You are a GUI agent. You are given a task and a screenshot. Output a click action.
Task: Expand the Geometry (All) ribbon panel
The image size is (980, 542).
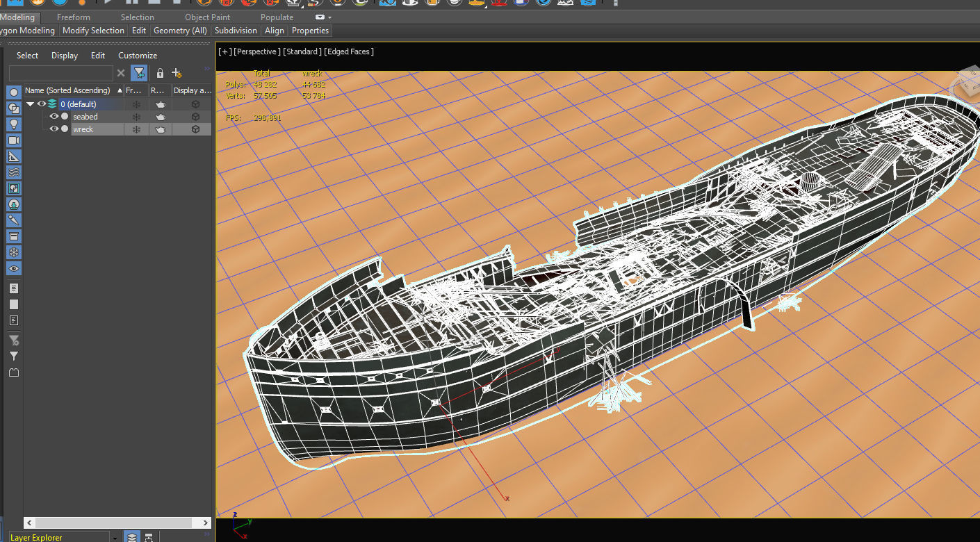pyautogui.click(x=180, y=31)
